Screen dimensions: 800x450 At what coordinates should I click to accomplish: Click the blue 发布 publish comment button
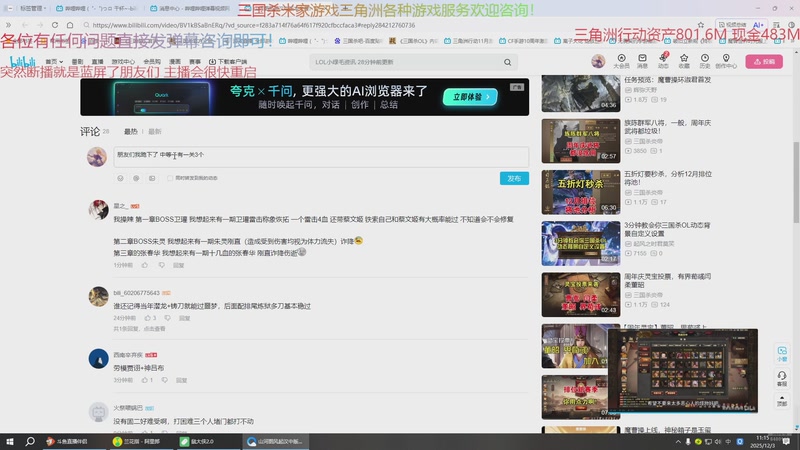pyautogui.click(x=514, y=178)
